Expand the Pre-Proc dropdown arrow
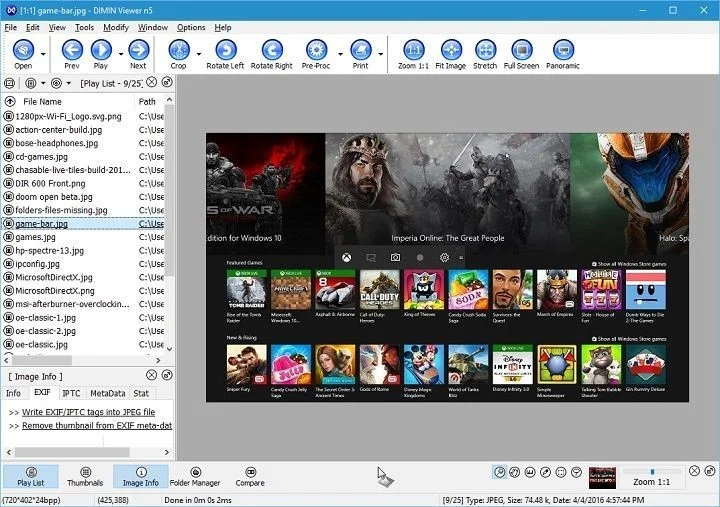Viewport: 720px width, 507px height. click(340, 54)
